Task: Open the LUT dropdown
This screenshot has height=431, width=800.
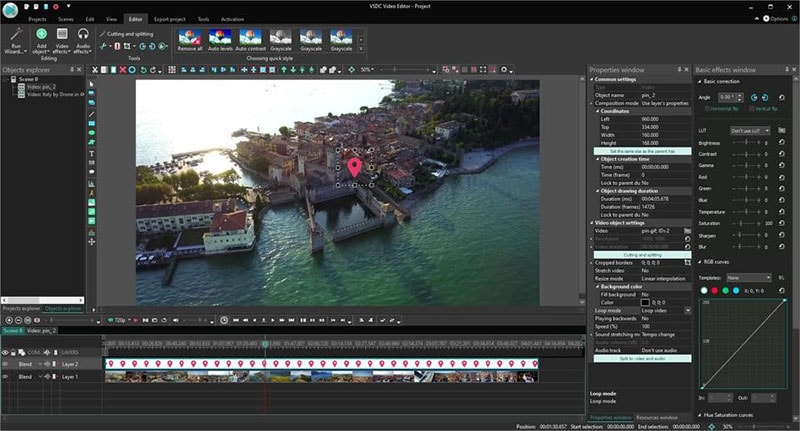Action: click(x=750, y=131)
